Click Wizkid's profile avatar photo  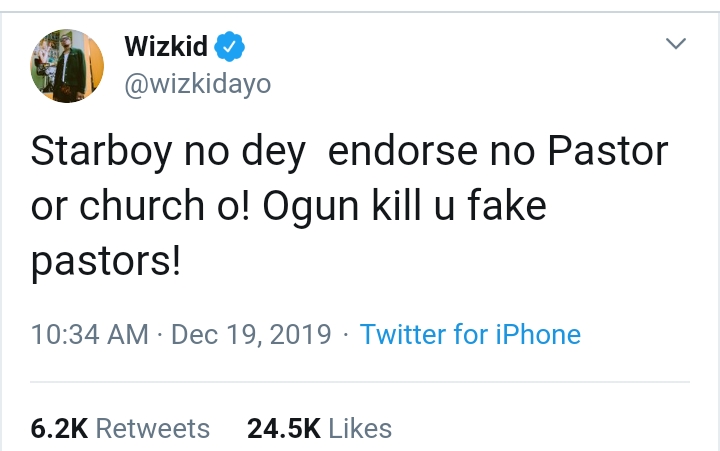point(67,66)
